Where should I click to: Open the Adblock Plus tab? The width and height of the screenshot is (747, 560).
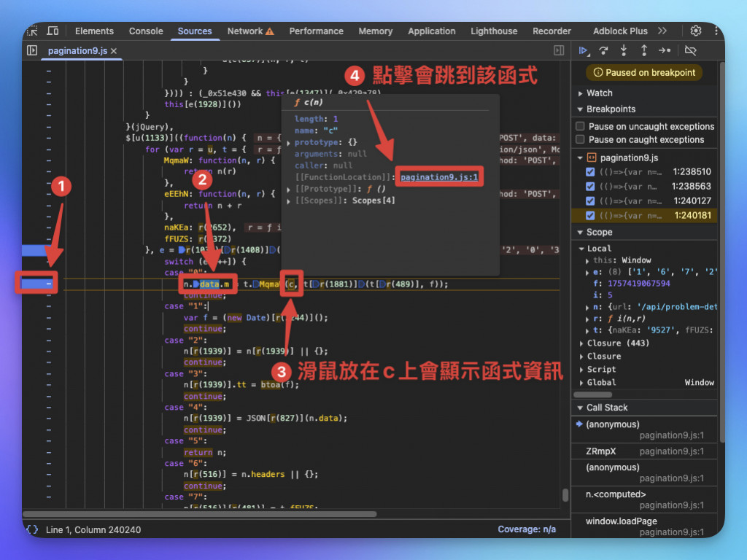tap(620, 31)
